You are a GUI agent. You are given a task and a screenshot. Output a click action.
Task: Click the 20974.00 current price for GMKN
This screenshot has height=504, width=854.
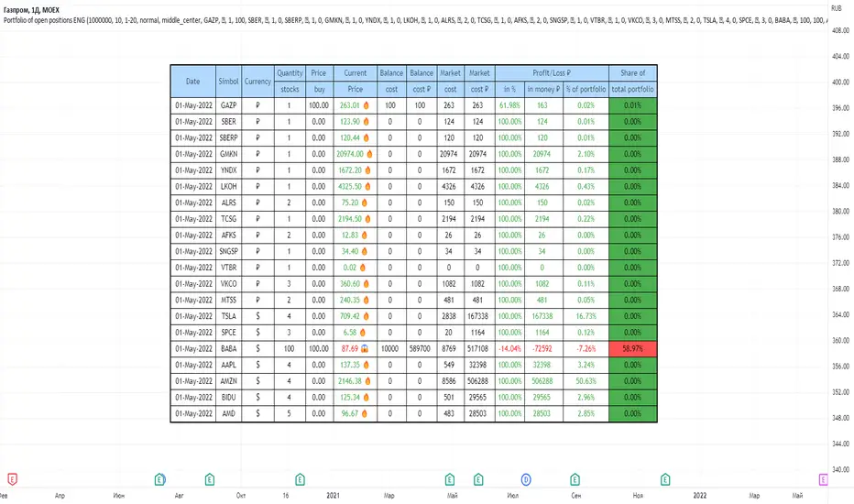(x=350, y=154)
